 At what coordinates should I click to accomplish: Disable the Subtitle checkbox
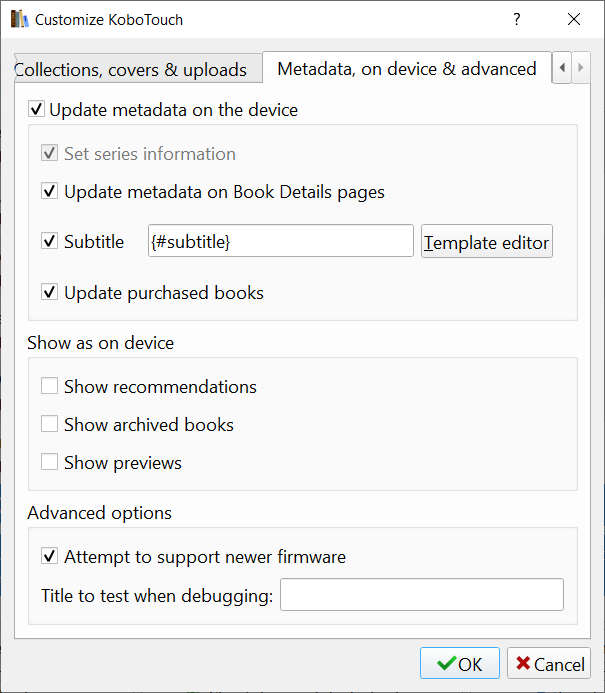click(50, 242)
